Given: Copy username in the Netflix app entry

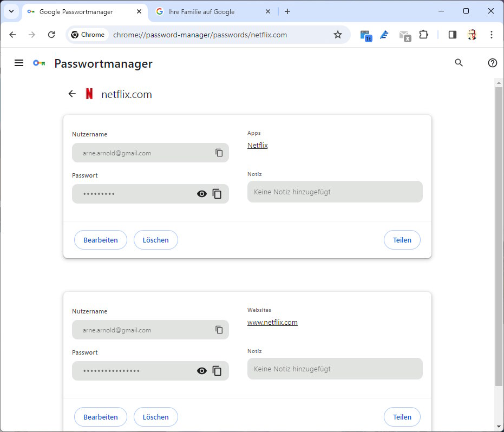Looking at the screenshot, I should click(x=219, y=153).
